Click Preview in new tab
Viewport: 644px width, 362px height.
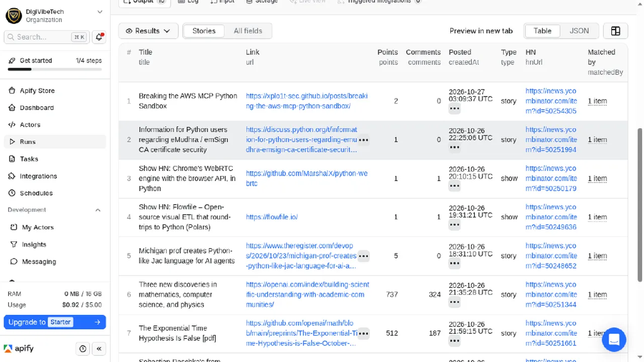point(481,31)
